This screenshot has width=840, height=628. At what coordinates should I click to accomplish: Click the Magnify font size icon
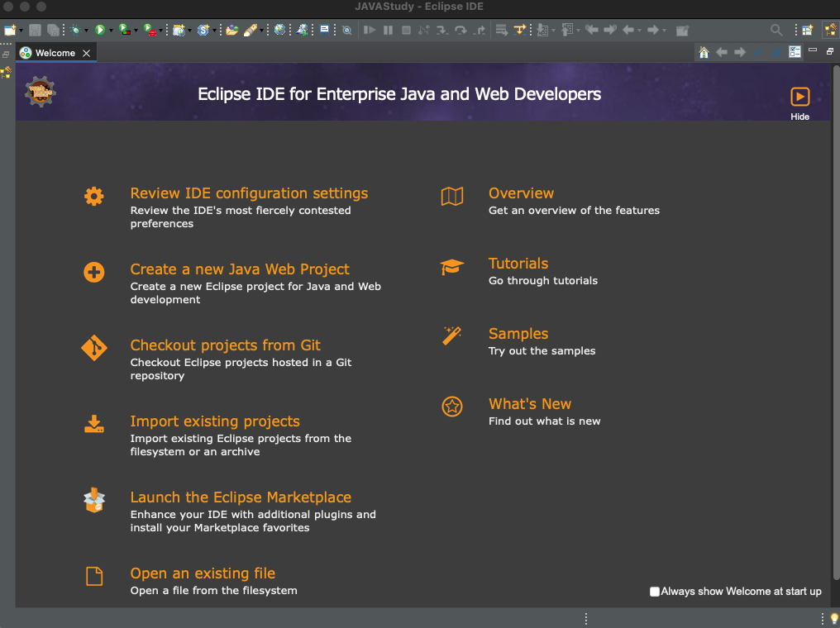776,52
